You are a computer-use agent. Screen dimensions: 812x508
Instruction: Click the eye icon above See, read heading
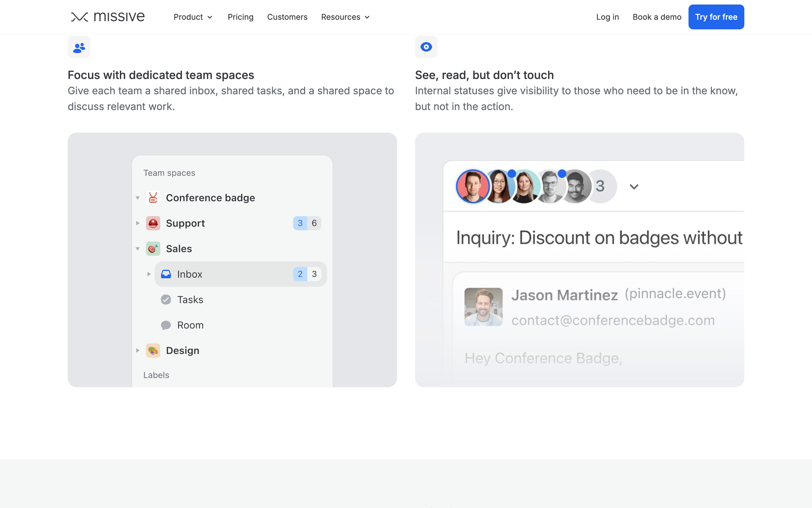(426, 47)
